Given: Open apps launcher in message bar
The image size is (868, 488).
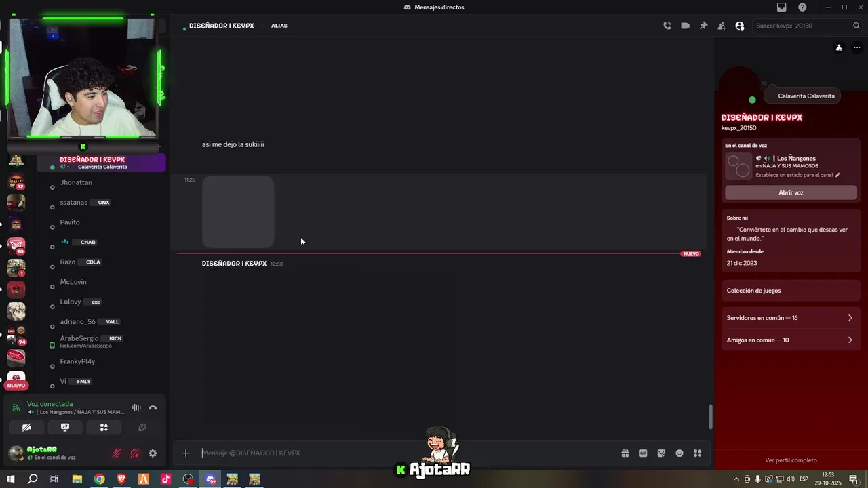Looking at the screenshot, I should pos(697,453).
